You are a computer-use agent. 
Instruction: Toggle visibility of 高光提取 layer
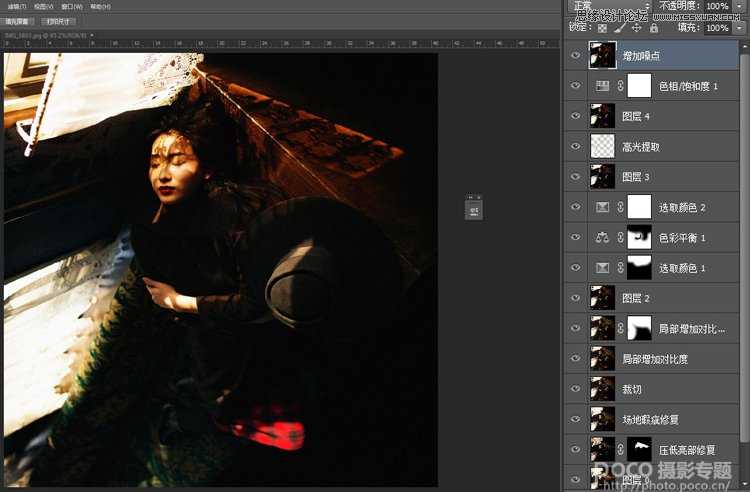[x=575, y=147]
